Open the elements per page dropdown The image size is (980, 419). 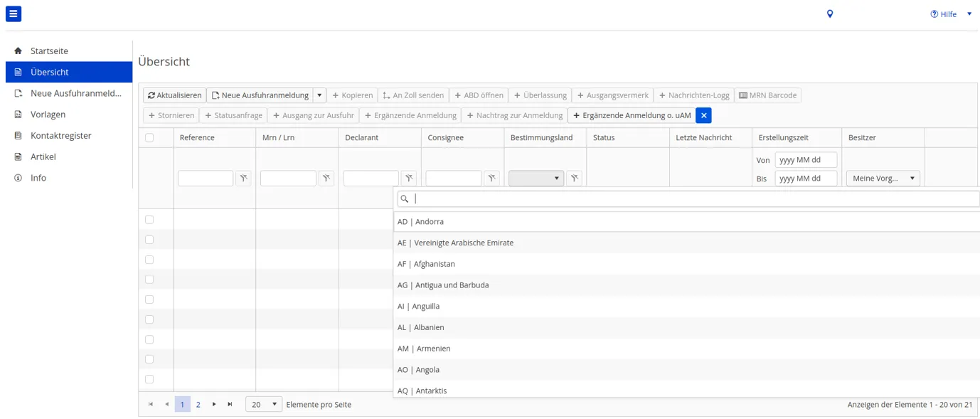pyautogui.click(x=264, y=404)
